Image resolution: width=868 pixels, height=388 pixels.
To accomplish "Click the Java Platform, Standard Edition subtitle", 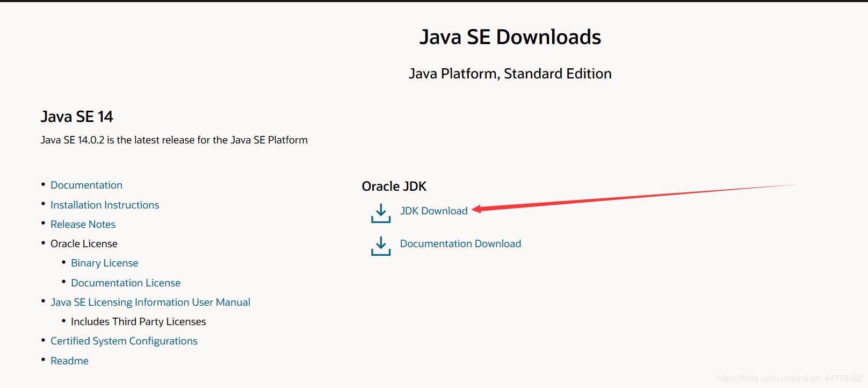I will click(x=510, y=74).
